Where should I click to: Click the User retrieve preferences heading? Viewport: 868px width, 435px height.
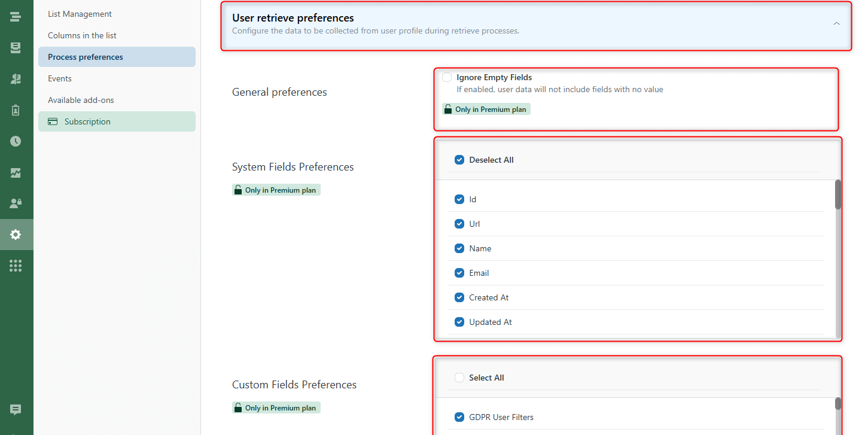pos(293,18)
